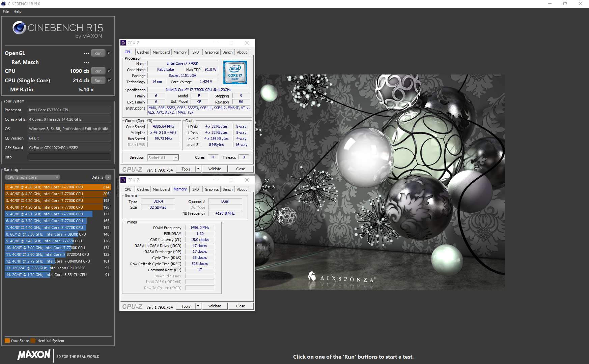Click Run next to the CPU score

[98, 71]
